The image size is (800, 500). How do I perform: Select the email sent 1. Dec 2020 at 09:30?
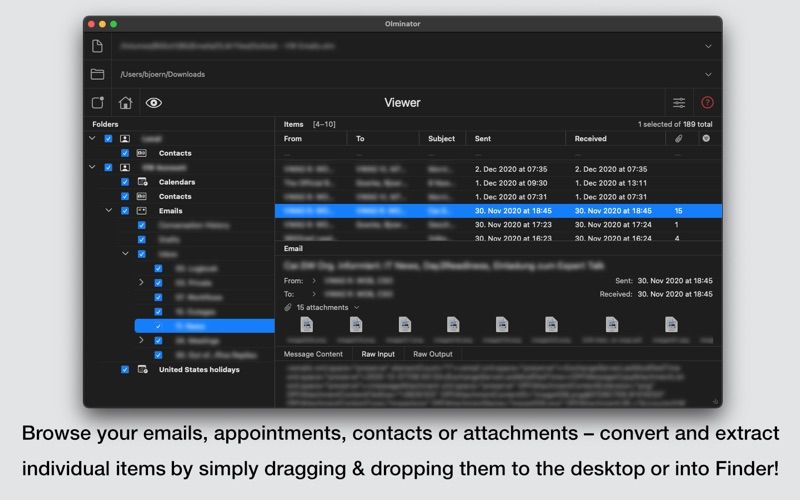click(498, 183)
